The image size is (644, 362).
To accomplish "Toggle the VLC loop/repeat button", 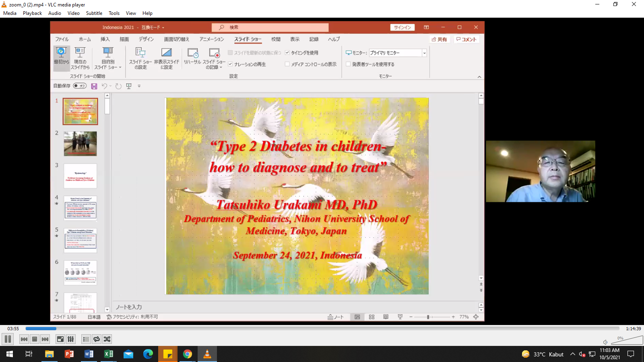I will 97,339.
